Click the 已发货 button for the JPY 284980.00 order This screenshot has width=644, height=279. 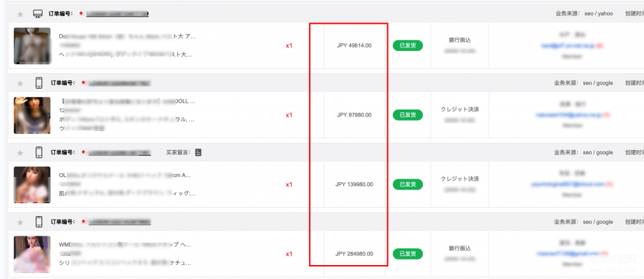[407, 254]
